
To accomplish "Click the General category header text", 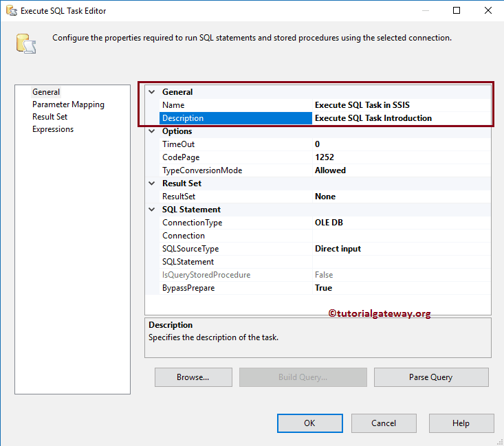I will pos(177,92).
